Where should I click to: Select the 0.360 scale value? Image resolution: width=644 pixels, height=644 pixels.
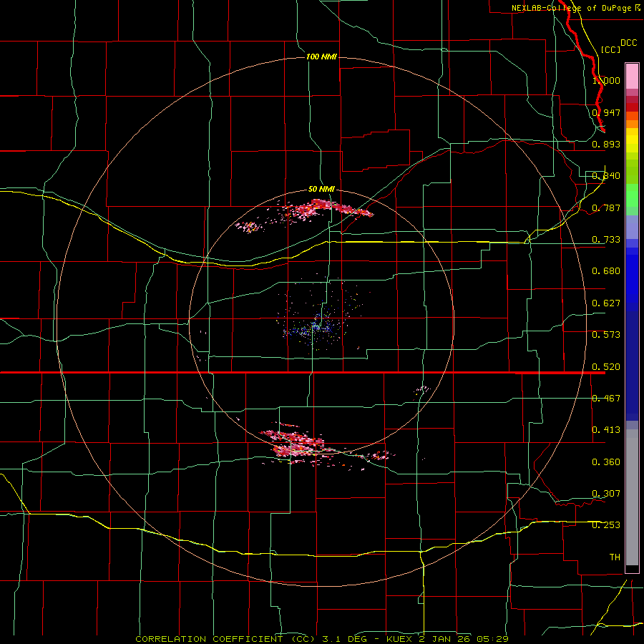[606, 462]
